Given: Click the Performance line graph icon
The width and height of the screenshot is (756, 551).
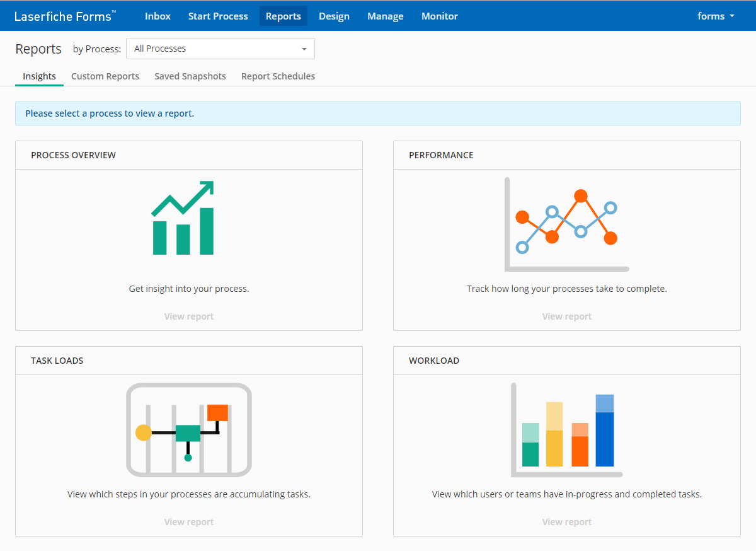Looking at the screenshot, I should pyautogui.click(x=566, y=224).
